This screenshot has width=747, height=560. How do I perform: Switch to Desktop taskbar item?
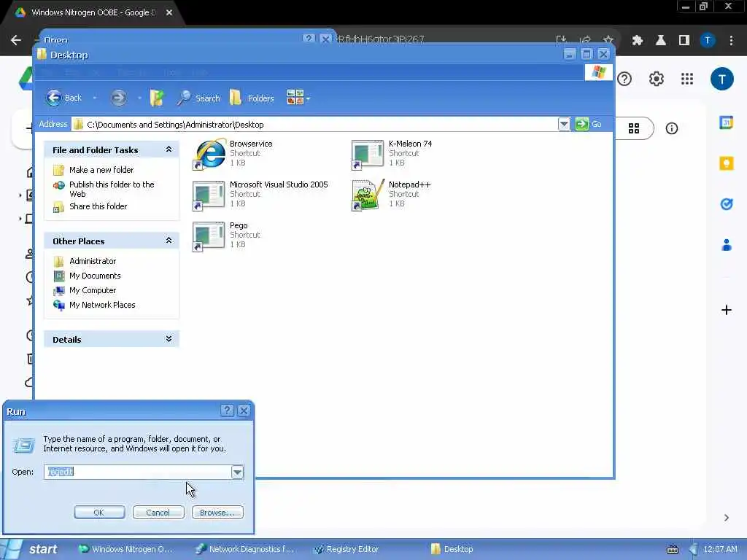click(x=452, y=549)
